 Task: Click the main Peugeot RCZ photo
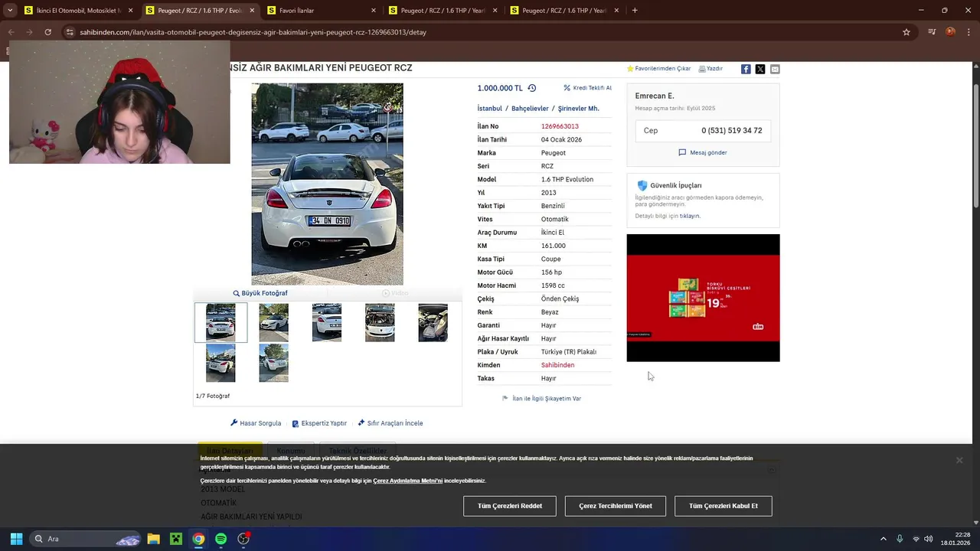pos(327,184)
